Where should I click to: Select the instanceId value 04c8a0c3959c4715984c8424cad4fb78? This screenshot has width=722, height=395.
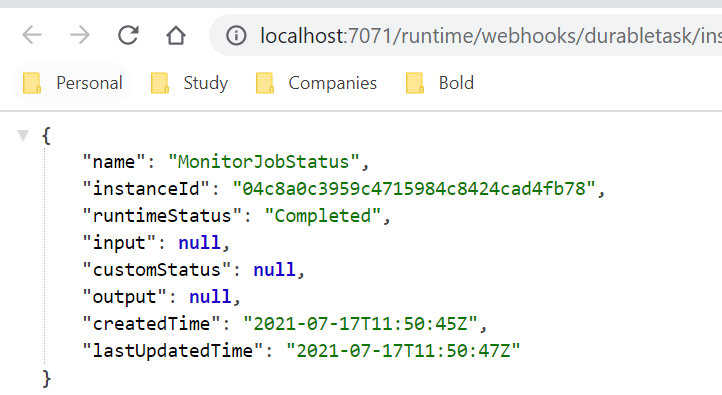click(414, 189)
